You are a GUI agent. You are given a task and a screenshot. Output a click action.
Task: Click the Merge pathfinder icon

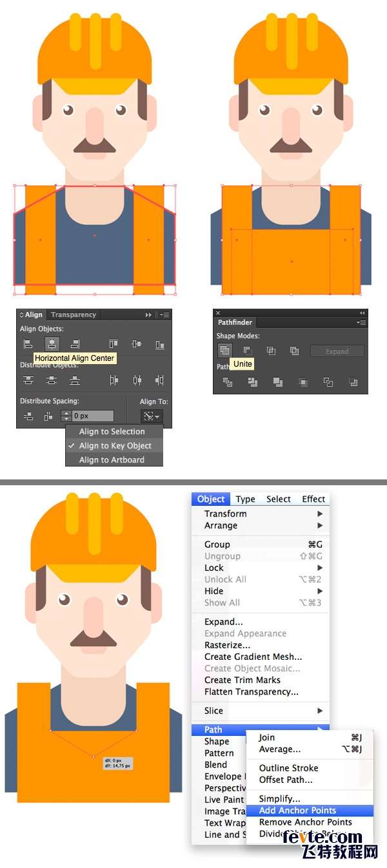pos(277,382)
